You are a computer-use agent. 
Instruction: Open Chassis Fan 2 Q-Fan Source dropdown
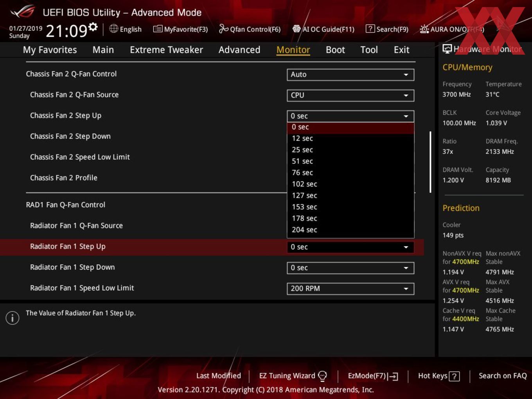click(350, 95)
